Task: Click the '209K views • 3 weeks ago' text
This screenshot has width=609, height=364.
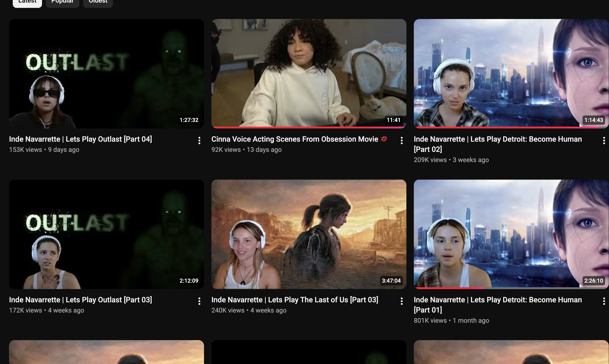Action: (x=451, y=160)
